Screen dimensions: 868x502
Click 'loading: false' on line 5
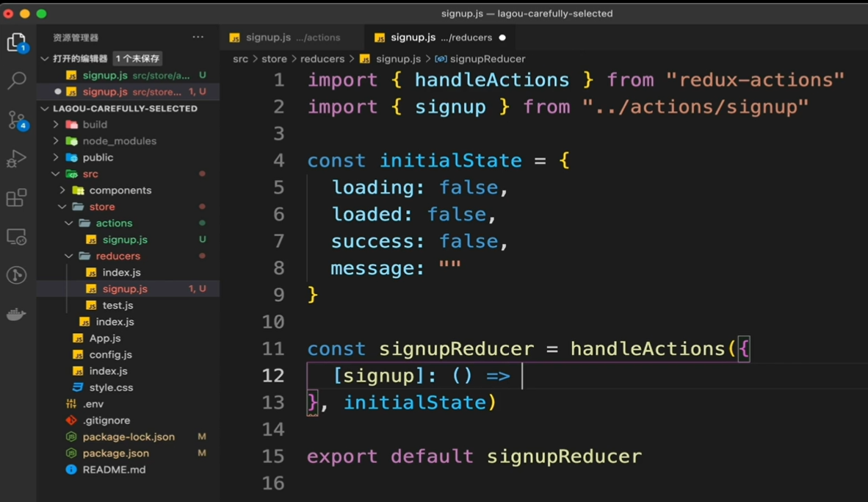(415, 188)
